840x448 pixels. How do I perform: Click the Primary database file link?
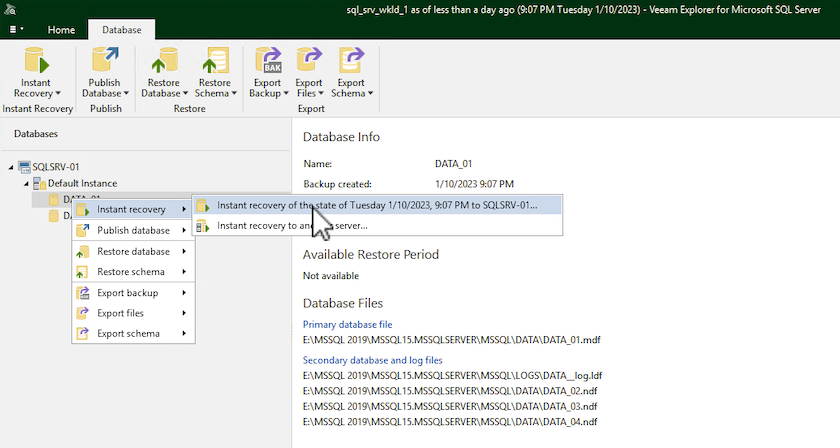(x=347, y=324)
